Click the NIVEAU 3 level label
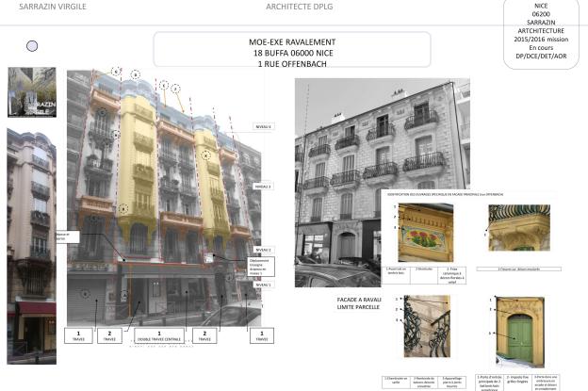 coord(263,187)
